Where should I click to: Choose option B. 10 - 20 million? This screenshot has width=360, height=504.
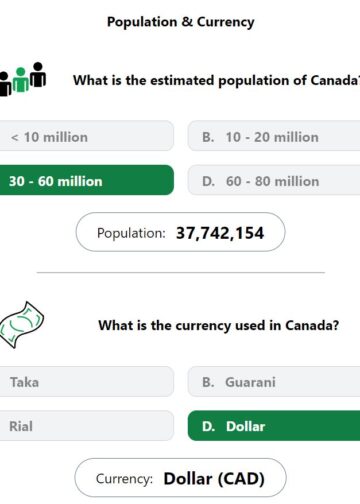click(274, 136)
